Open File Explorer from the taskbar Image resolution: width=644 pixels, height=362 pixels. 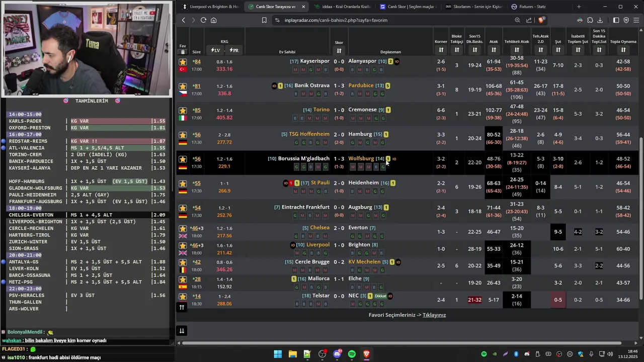click(292, 354)
